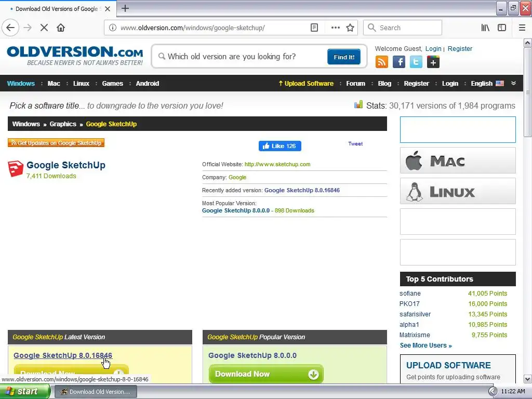Click Google SketchUp 8.0.16846 latest version heading
The width and height of the screenshot is (532, 399).
click(x=63, y=355)
